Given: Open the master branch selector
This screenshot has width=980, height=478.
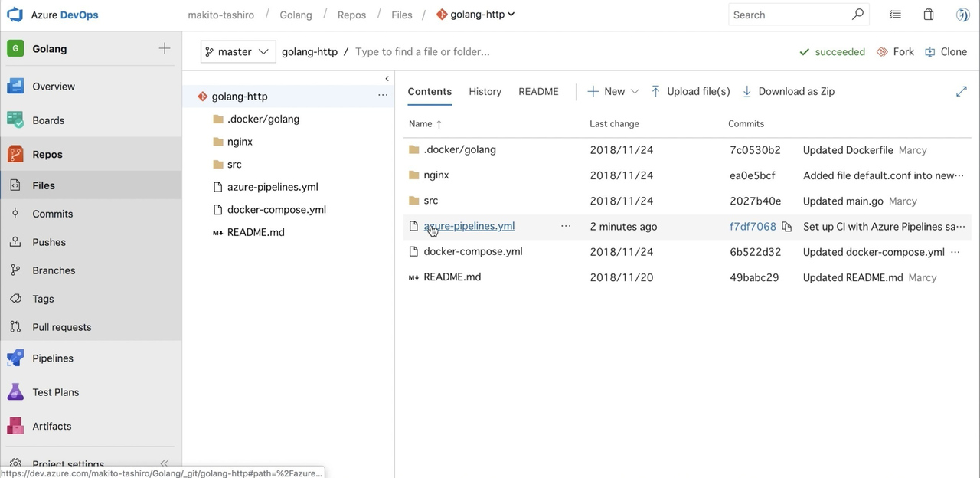Looking at the screenshot, I should click(237, 51).
